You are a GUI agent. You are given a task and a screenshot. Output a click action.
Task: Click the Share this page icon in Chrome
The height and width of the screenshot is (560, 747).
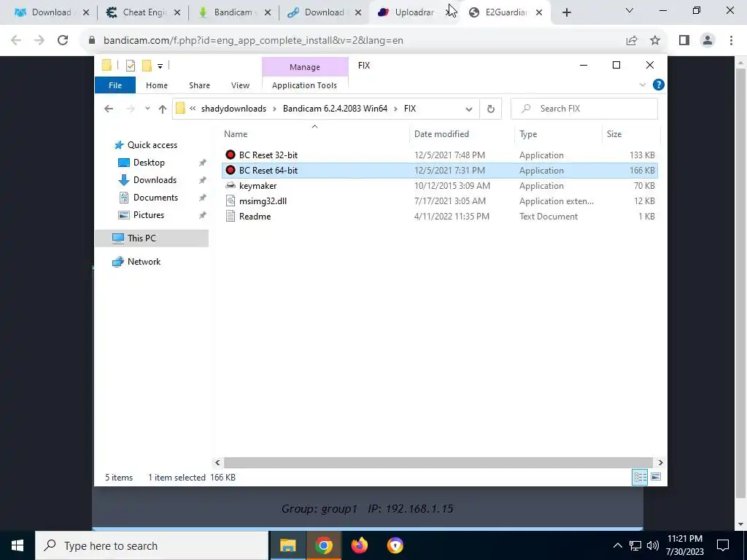point(632,41)
